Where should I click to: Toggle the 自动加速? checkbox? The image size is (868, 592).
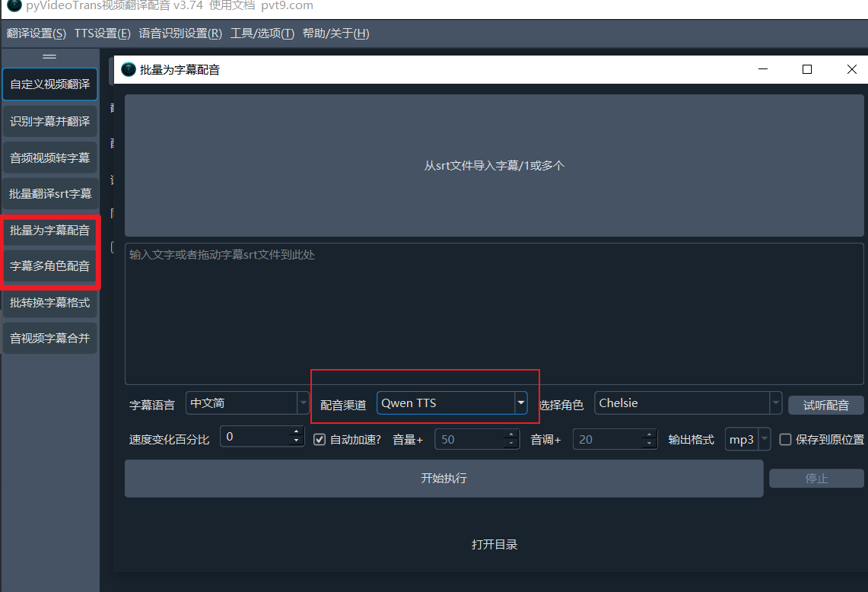(320, 440)
